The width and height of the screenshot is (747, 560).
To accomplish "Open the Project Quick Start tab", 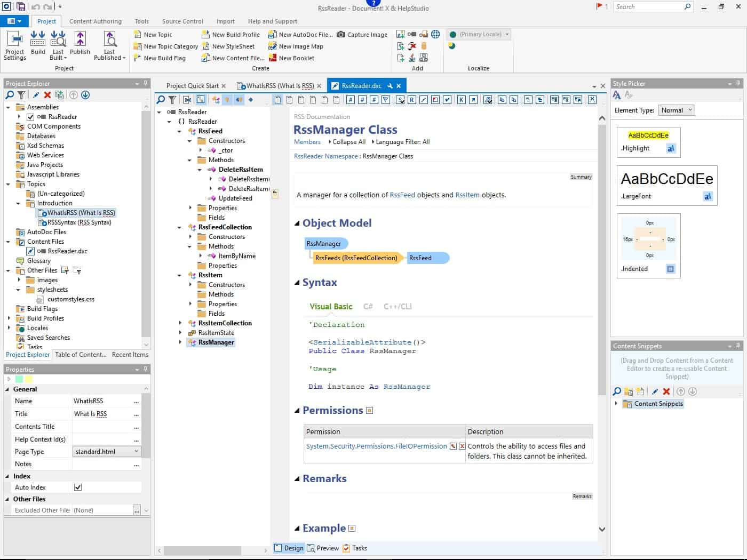I will point(193,86).
